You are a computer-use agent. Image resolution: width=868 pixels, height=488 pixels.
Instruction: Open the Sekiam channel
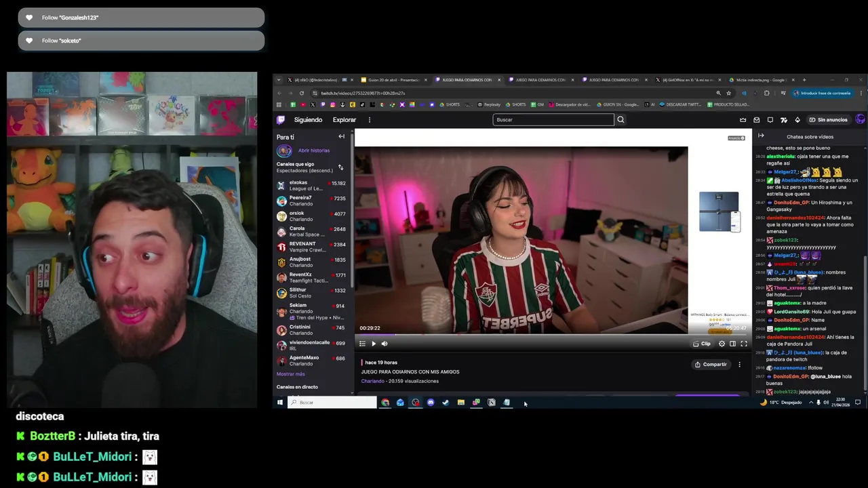coord(311,311)
